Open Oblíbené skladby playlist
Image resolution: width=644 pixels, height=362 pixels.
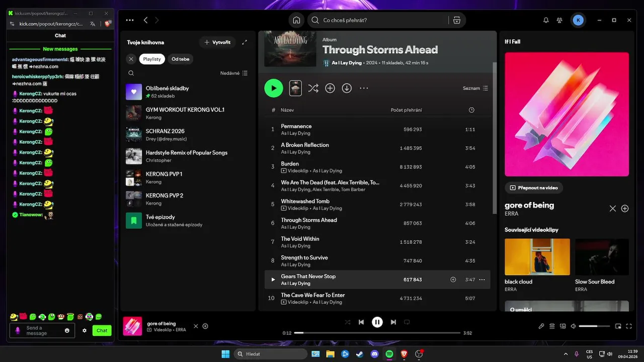pos(187,92)
